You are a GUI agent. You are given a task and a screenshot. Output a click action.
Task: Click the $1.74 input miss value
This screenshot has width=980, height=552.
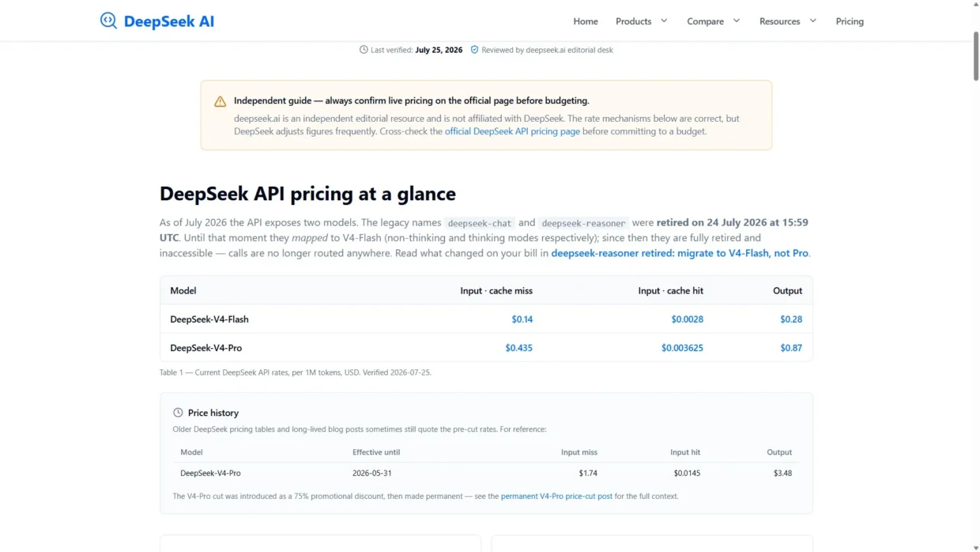(588, 473)
